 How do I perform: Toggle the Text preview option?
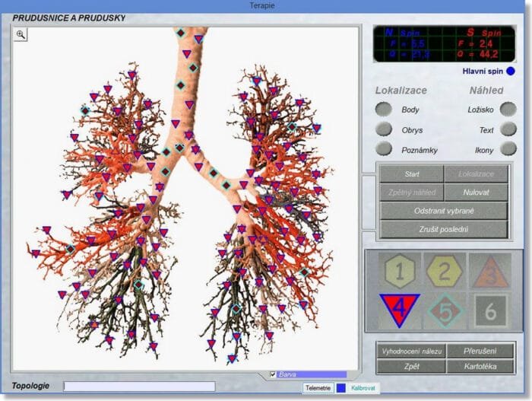(x=508, y=129)
